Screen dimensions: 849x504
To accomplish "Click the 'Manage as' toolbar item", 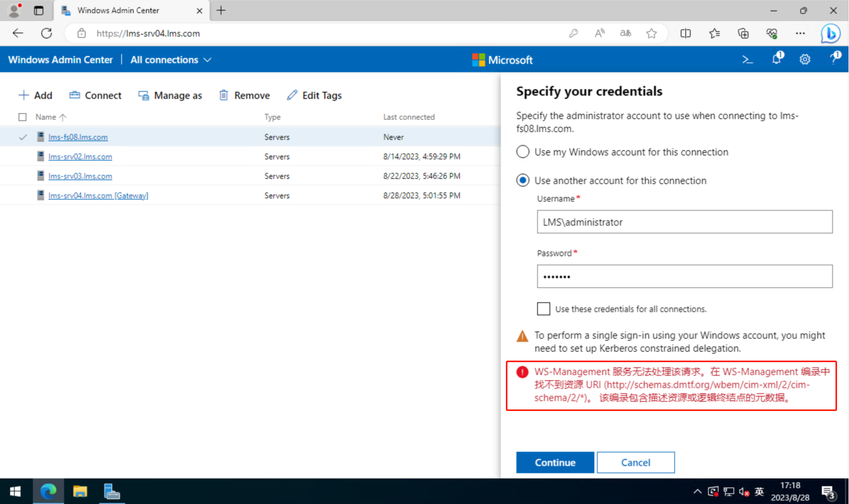I will [x=171, y=95].
